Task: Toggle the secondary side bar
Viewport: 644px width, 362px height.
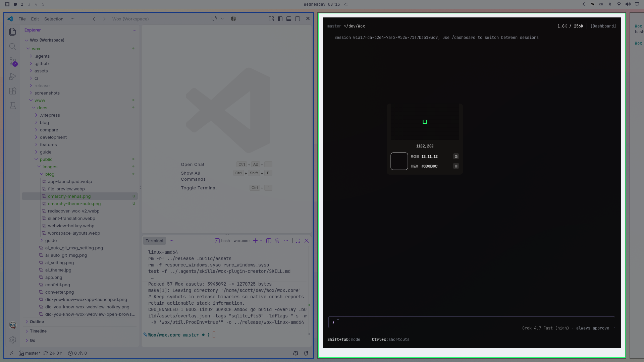Action: point(298,19)
